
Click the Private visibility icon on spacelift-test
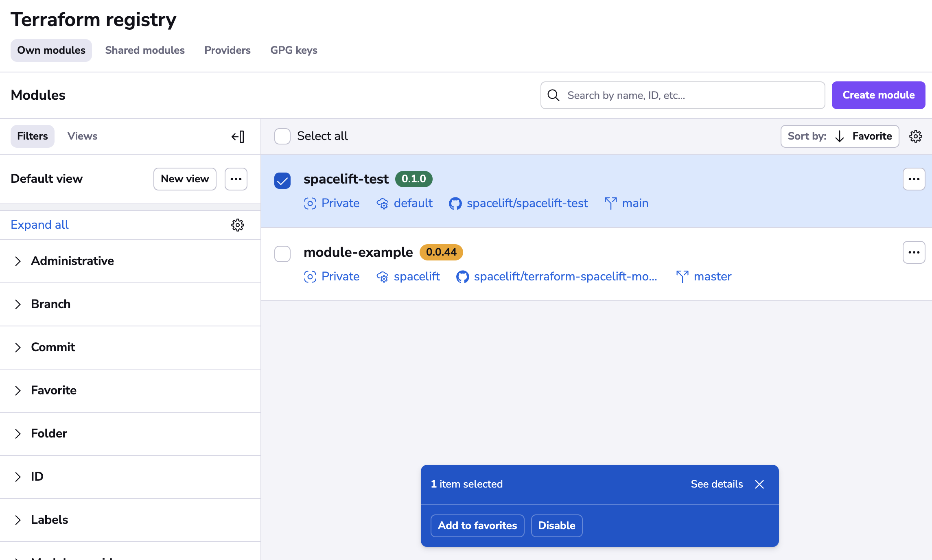coord(310,203)
